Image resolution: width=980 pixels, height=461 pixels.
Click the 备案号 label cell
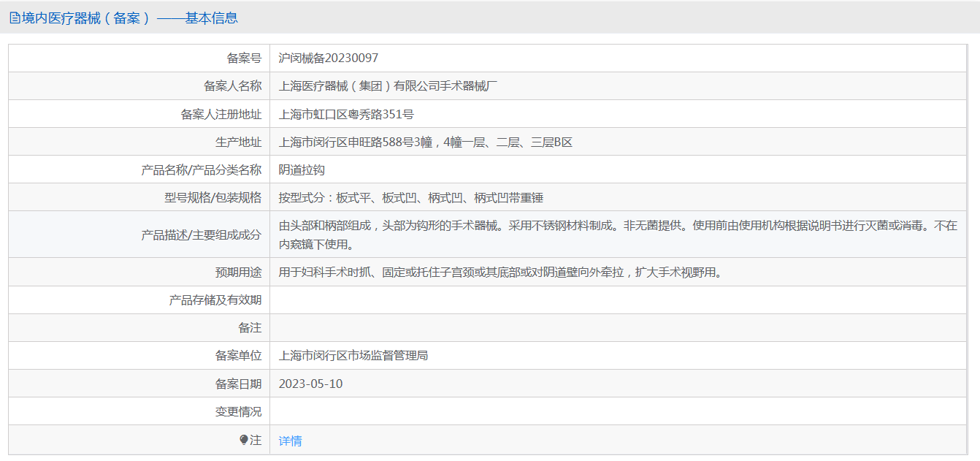point(139,58)
